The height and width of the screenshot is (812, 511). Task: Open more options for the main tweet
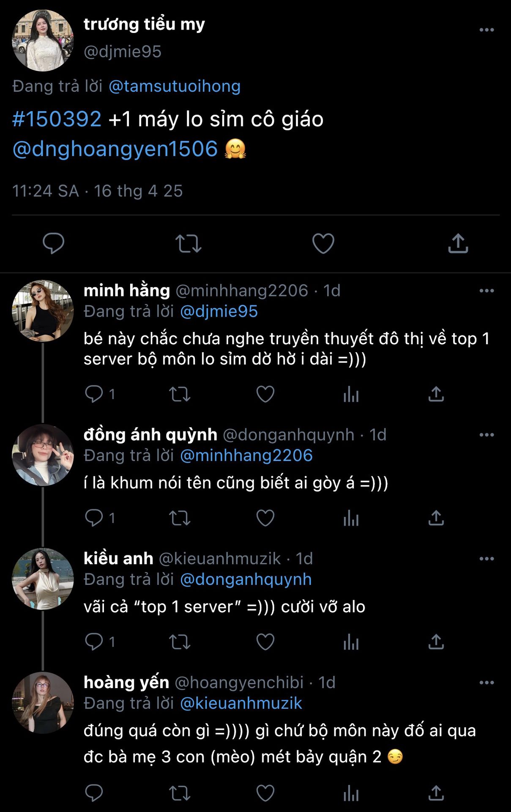click(x=486, y=30)
